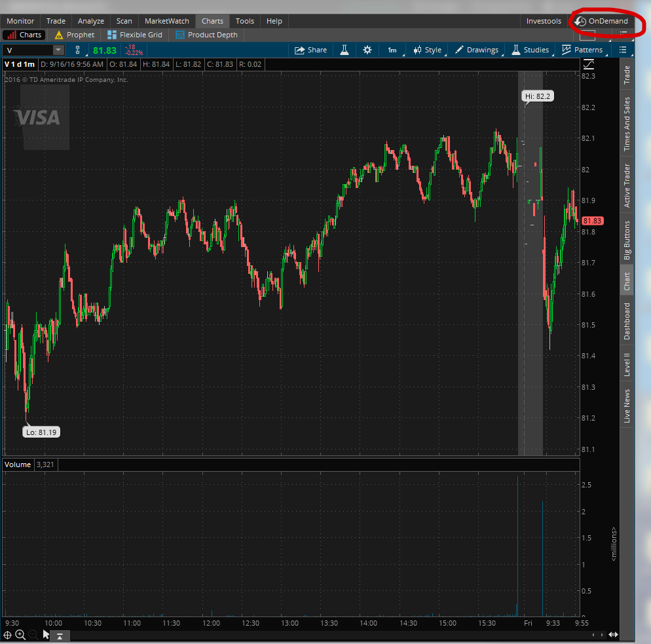Open the Times And Sales side panel
Viewport: 651px width, 644px height.
pyautogui.click(x=627, y=124)
